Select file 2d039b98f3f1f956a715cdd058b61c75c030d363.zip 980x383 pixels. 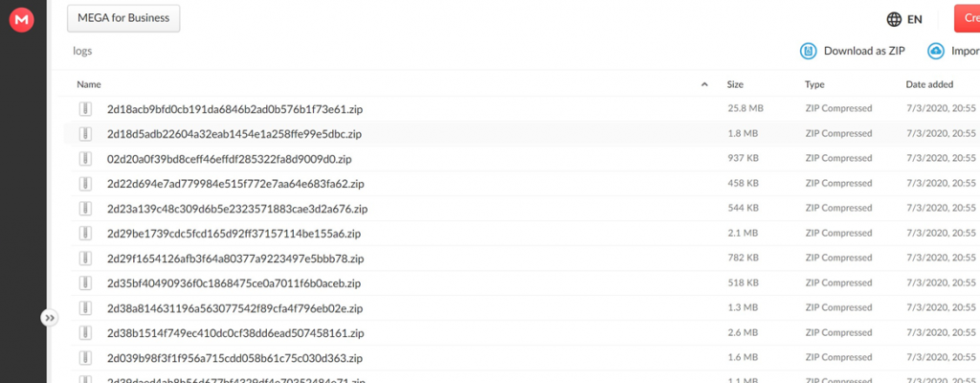(x=235, y=358)
